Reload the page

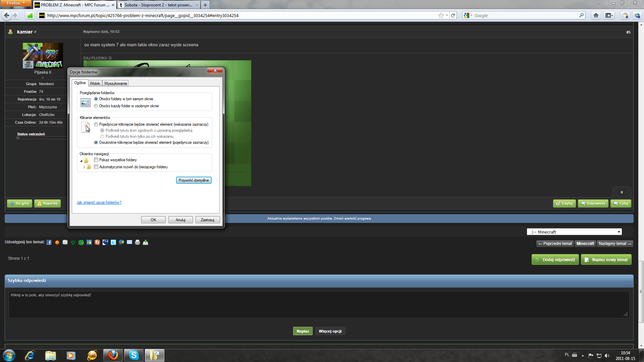[x=453, y=15]
